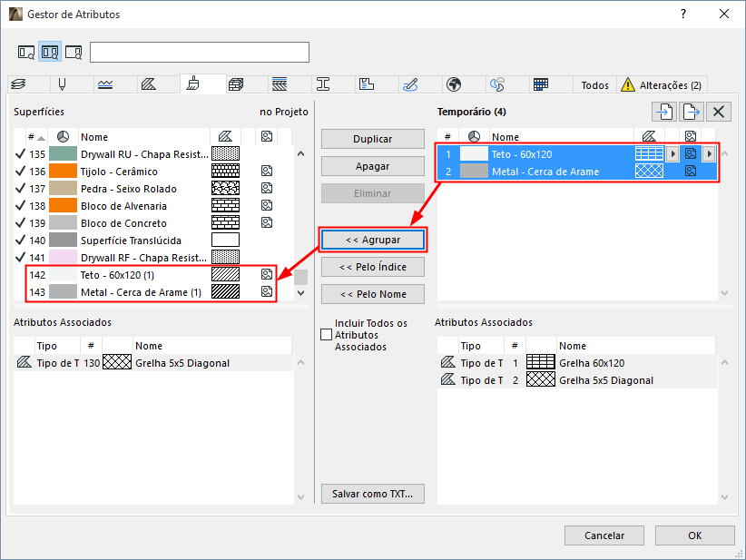Click the import attribute file icon
The height and width of the screenshot is (560, 746).
664,112
